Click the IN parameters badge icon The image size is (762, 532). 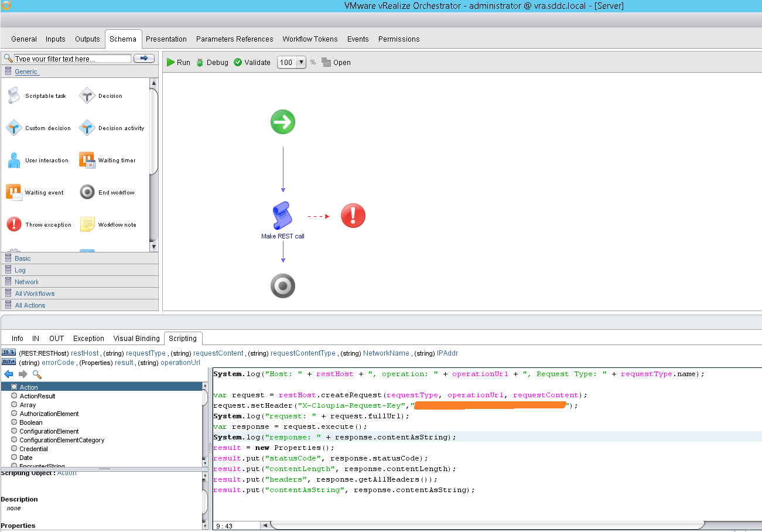[x=8, y=353]
